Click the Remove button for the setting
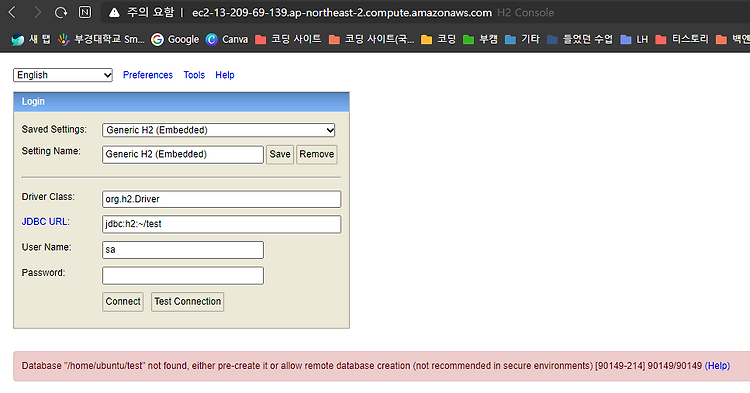 point(317,154)
